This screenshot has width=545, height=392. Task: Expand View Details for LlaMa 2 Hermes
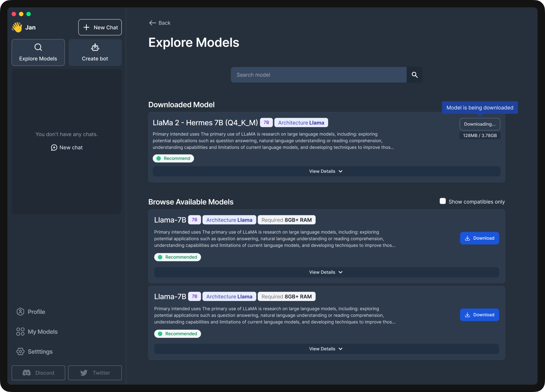(x=326, y=171)
